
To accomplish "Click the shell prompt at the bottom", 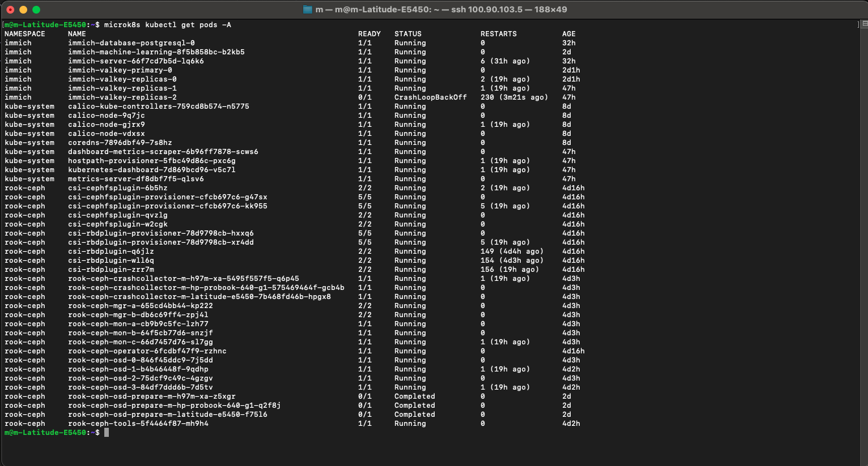I will click(x=52, y=432).
